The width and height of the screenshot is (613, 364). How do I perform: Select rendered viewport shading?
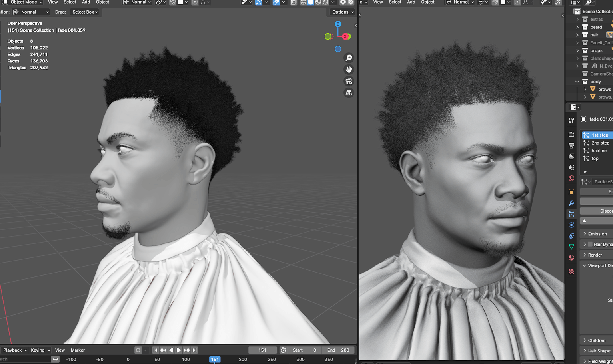326,2
